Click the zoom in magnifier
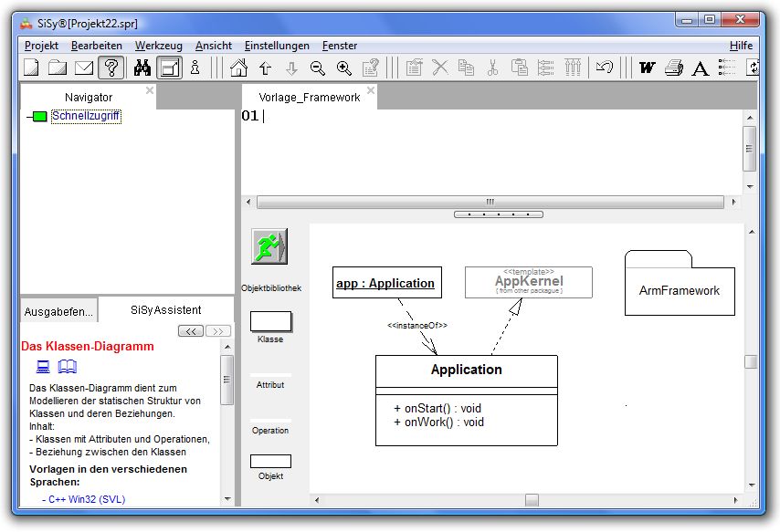The width and height of the screenshot is (780, 532). [343, 68]
